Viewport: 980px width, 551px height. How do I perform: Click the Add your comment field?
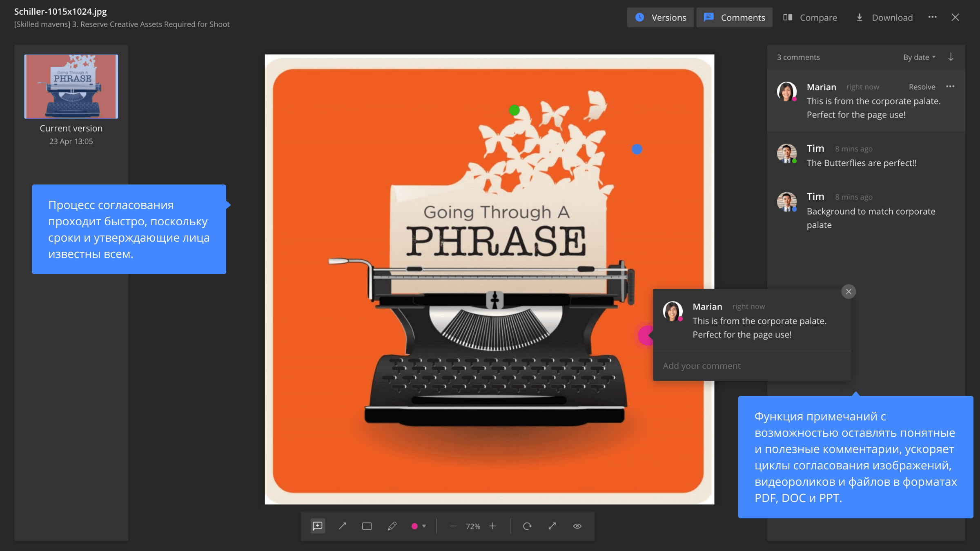click(752, 366)
